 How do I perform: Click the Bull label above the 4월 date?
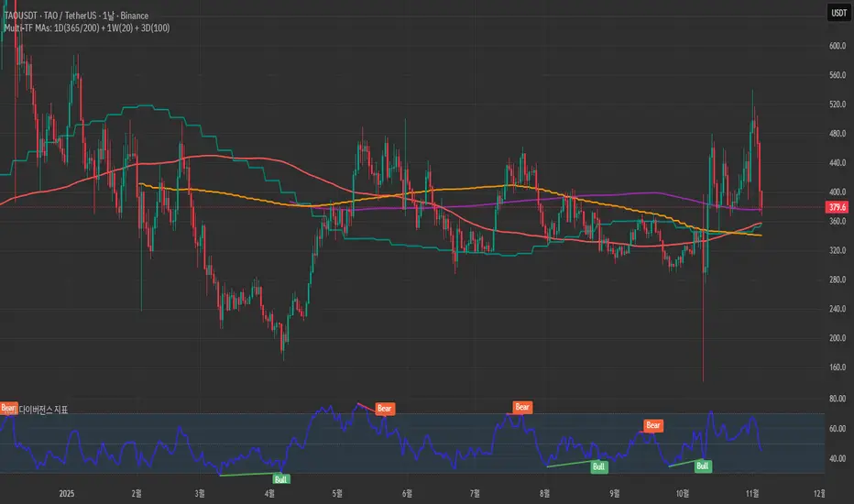tap(280, 479)
